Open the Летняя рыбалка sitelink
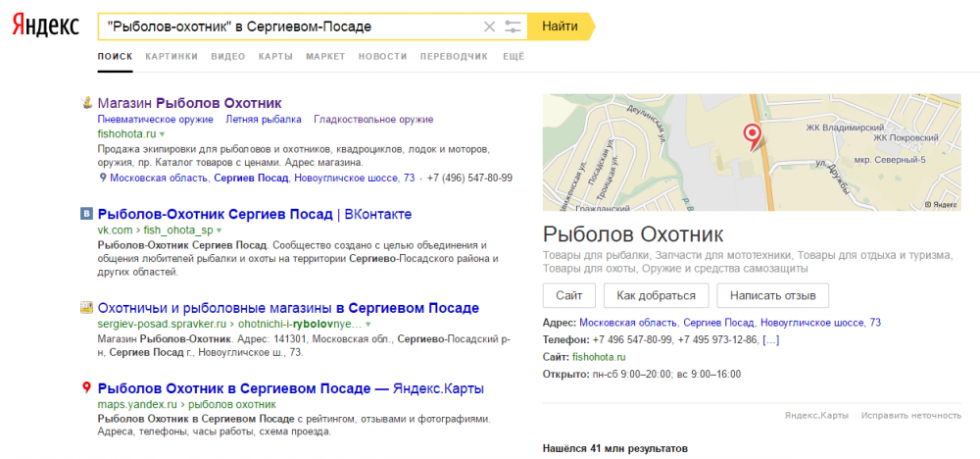 264,120
